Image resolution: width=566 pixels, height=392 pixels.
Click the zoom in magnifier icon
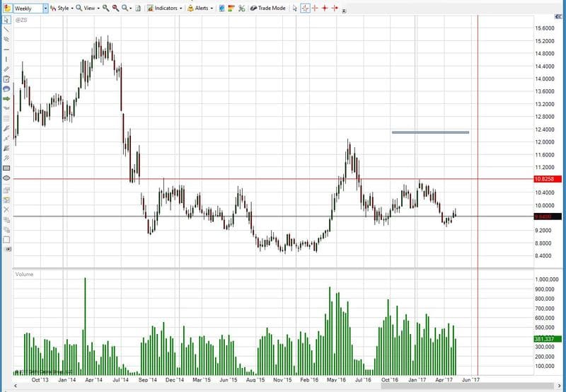click(x=105, y=8)
